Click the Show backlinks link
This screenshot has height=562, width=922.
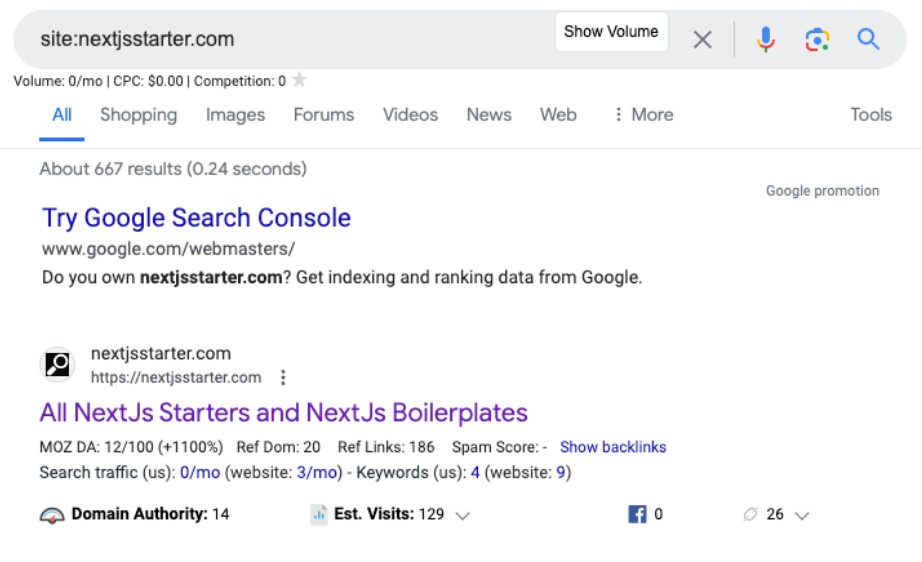(x=613, y=447)
